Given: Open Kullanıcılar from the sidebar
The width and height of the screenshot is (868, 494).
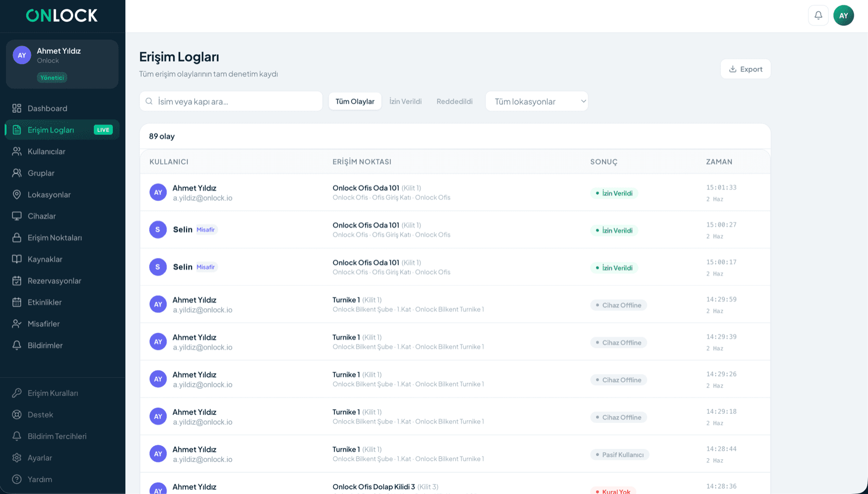Looking at the screenshot, I should (62, 151).
